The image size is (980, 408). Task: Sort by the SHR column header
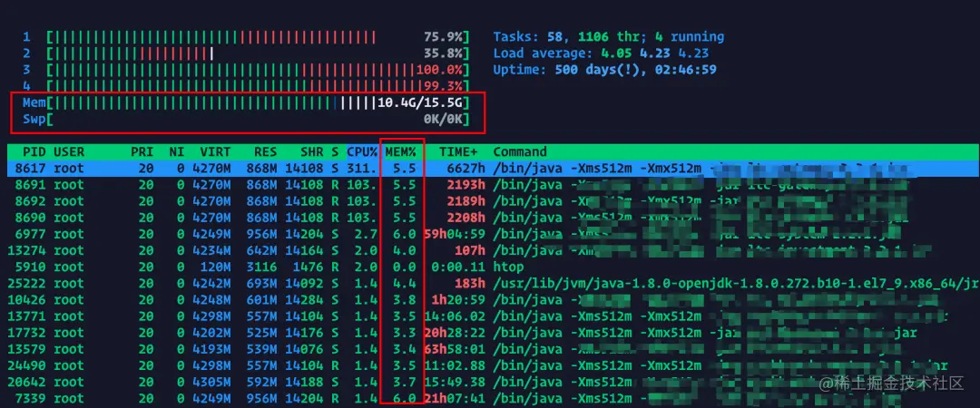point(312,151)
